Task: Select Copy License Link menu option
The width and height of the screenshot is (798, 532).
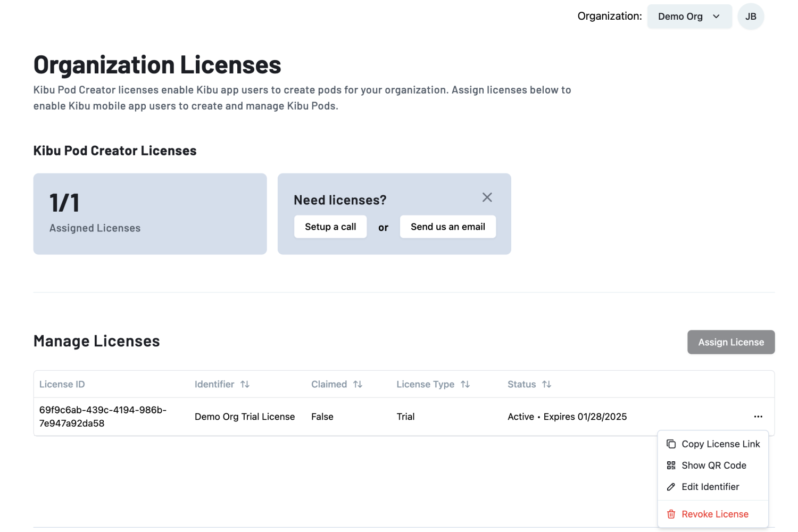Action: 713,444
